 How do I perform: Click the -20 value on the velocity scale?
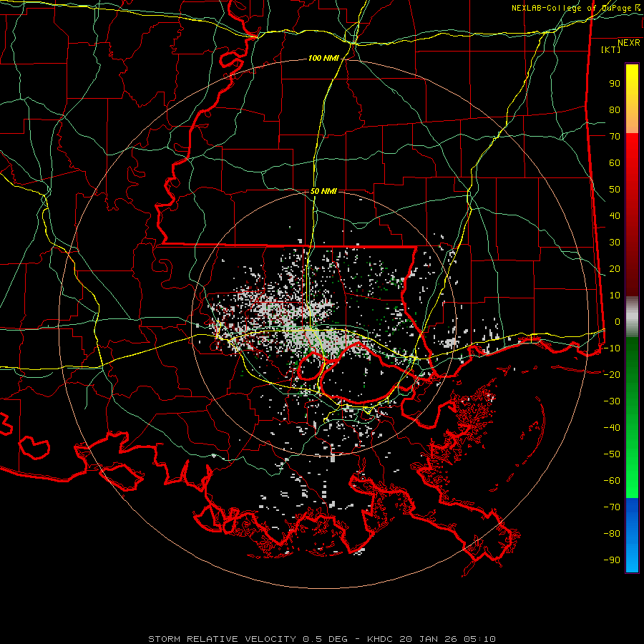pyautogui.click(x=612, y=374)
